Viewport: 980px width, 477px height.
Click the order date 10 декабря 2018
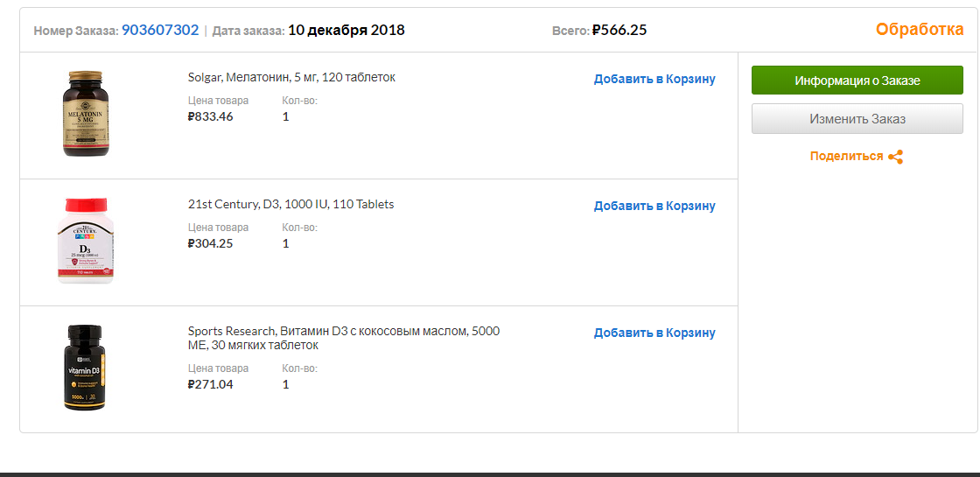pyautogui.click(x=346, y=30)
